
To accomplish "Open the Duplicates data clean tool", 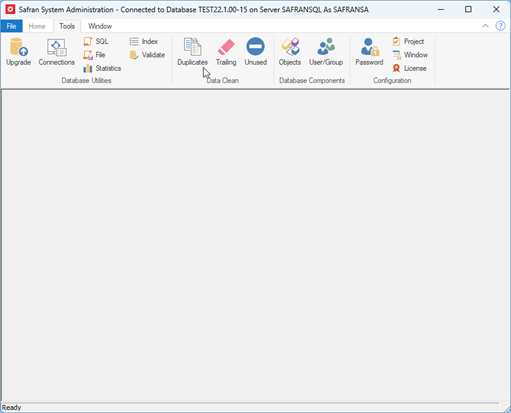I will coord(192,52).
